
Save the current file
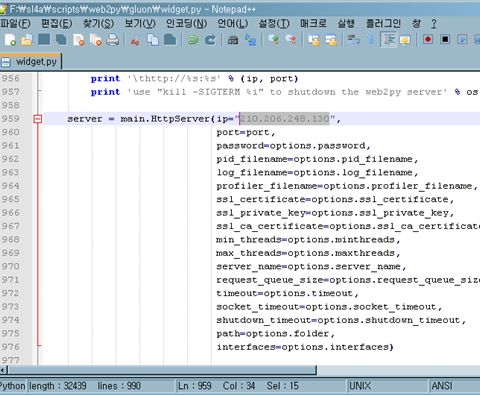44,40
